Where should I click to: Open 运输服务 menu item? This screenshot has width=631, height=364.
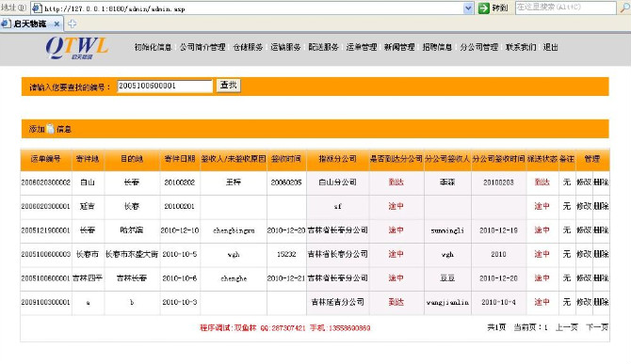pos(285,47)
